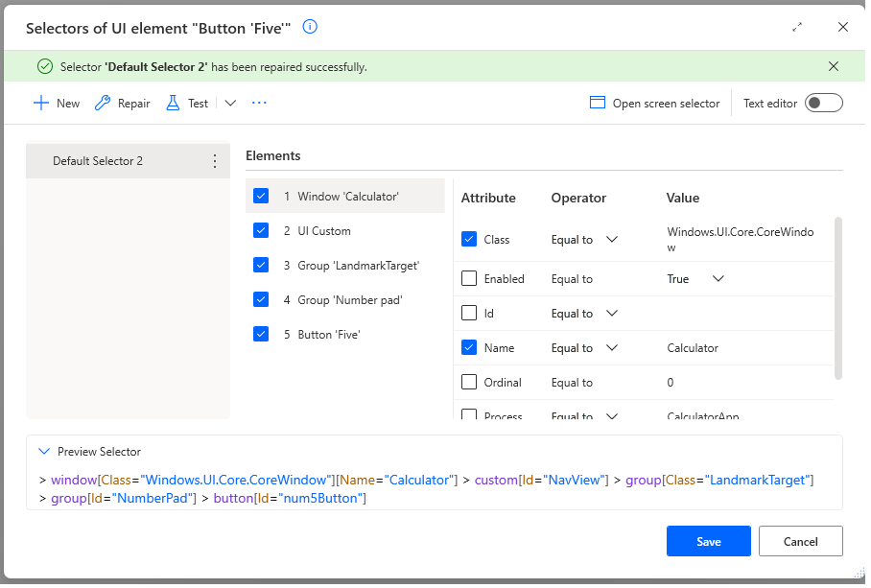This screenshot has height=588, width=871.
Task: Click group[Id="NumberPad"] in preview selector
Action: pos(124,498)
